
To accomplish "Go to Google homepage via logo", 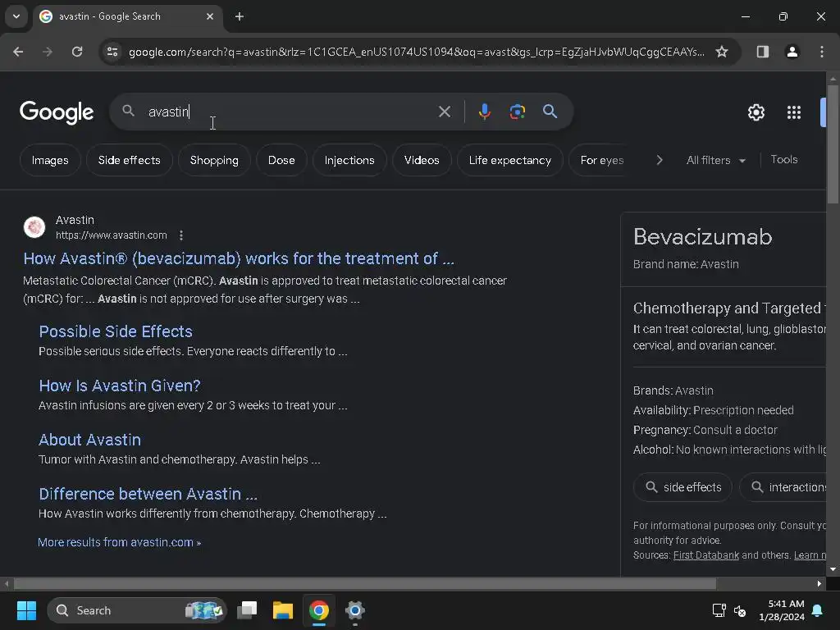I will 57,112.
